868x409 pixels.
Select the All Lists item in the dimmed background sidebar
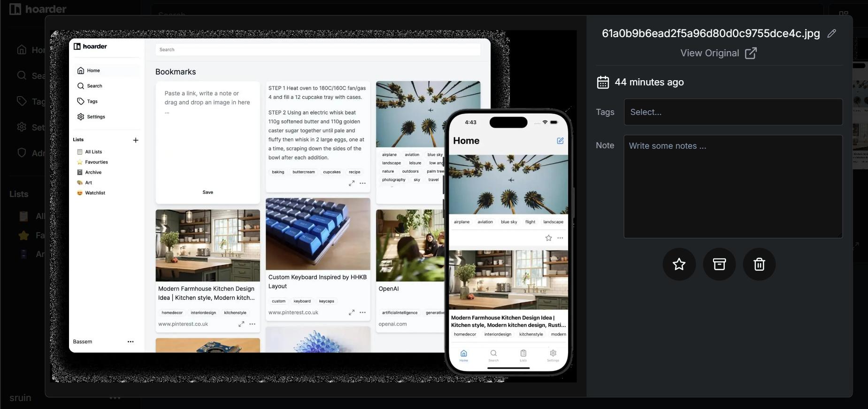[23, 216]
